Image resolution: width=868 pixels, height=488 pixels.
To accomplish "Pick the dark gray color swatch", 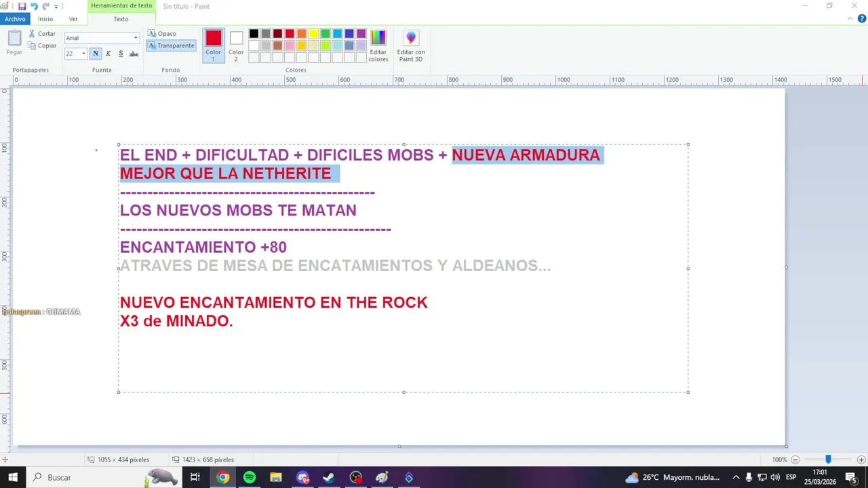I will [266, 34].
